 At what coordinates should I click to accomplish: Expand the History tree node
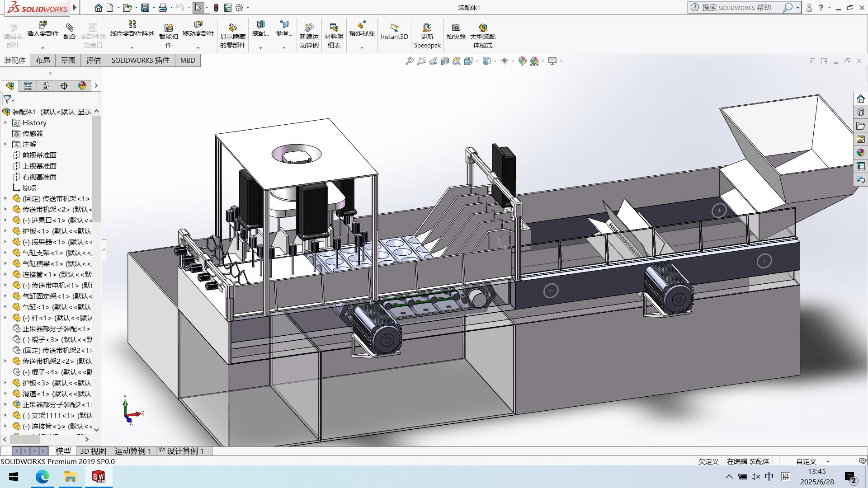coord(5,122)
